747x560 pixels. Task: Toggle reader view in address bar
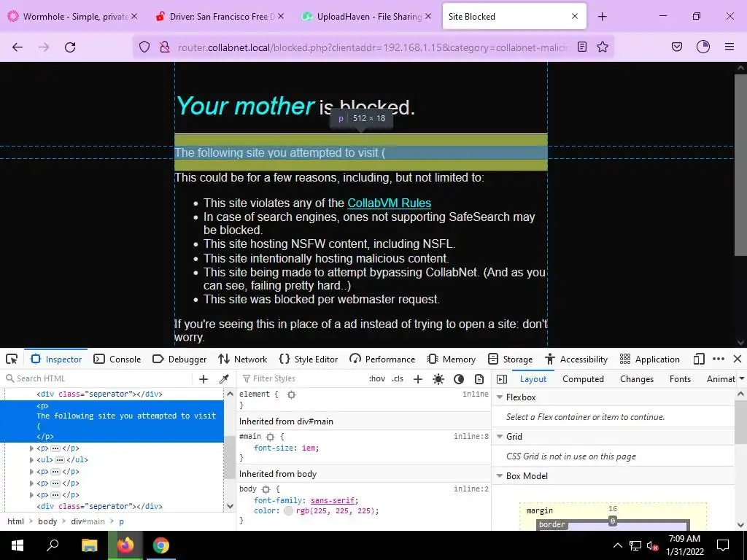[x=581, y=47]
